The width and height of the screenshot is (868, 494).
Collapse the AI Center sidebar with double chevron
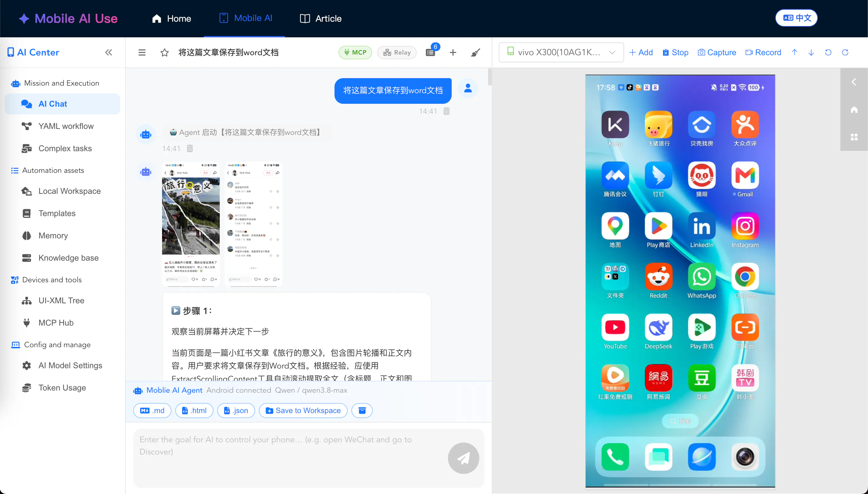pyautogui.click(x=108, y=52)
